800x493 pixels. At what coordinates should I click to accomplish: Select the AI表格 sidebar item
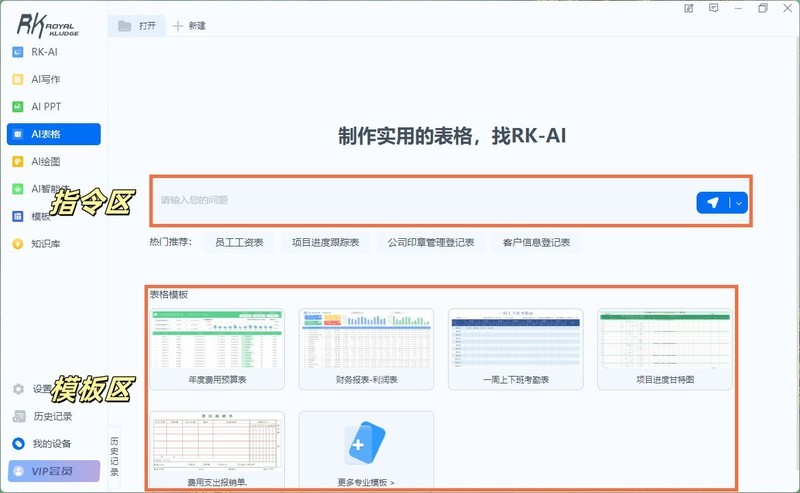54,134
